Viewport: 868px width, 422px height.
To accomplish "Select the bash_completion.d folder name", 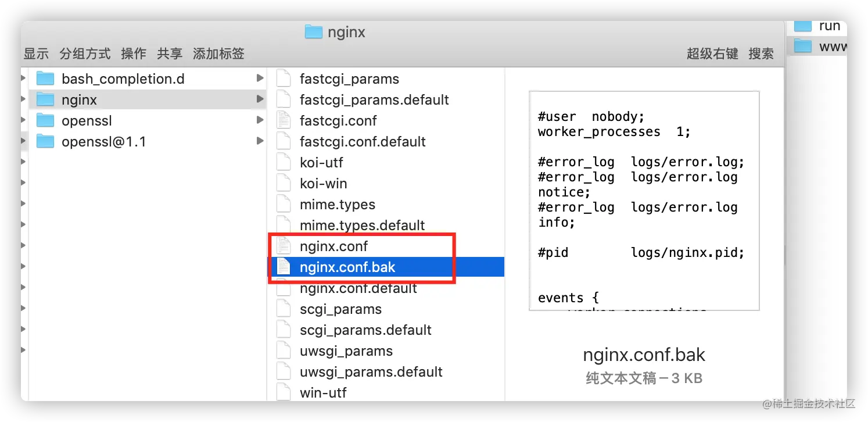I will tap(123, 78).
